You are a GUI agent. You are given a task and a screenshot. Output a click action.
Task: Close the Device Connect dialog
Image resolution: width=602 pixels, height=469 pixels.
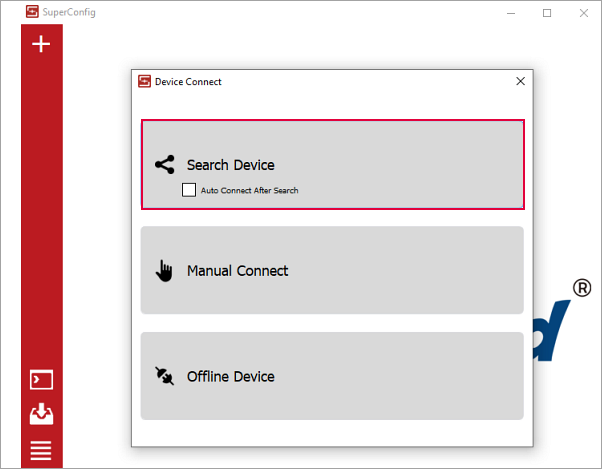point(520,82)
